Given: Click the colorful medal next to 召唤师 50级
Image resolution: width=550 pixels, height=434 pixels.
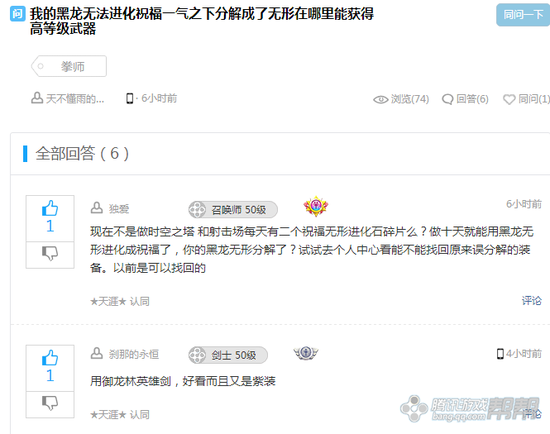Looking at the screenshot, I should 316,206.
